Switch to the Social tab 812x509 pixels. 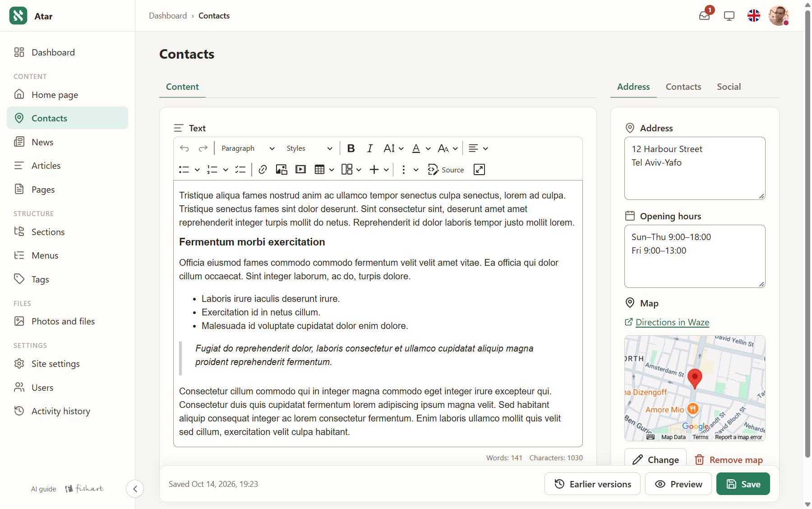click(x=729, y=87)
